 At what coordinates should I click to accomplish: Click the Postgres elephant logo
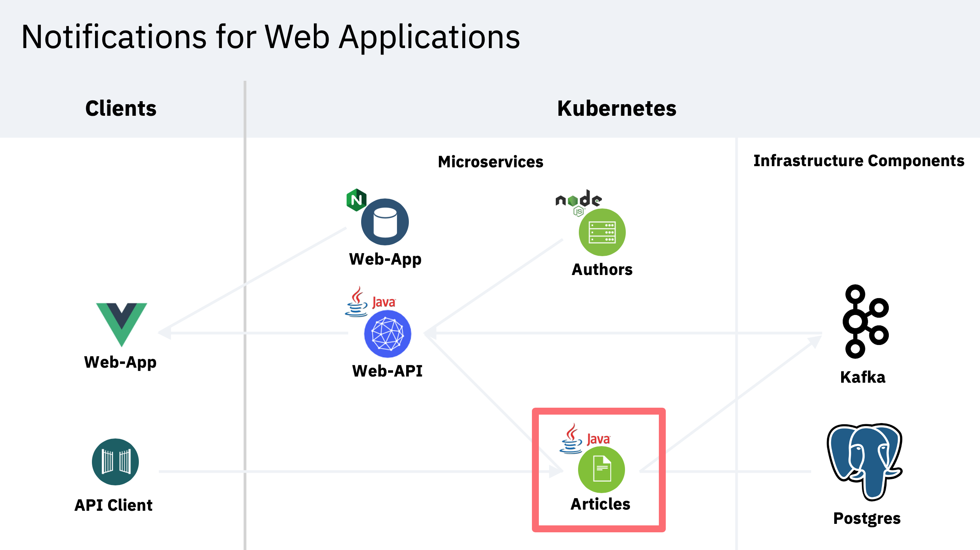click(865, 462)
